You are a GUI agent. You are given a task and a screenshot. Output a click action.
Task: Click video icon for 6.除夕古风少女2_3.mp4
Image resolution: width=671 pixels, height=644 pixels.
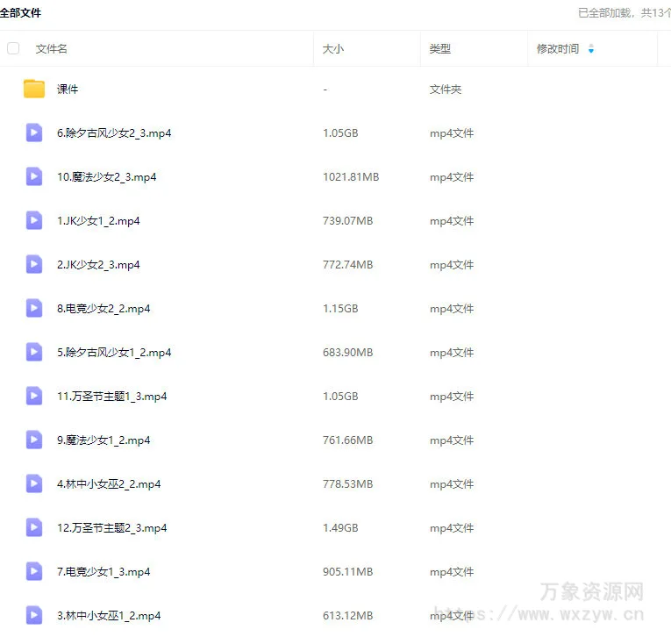pos(34,132)
